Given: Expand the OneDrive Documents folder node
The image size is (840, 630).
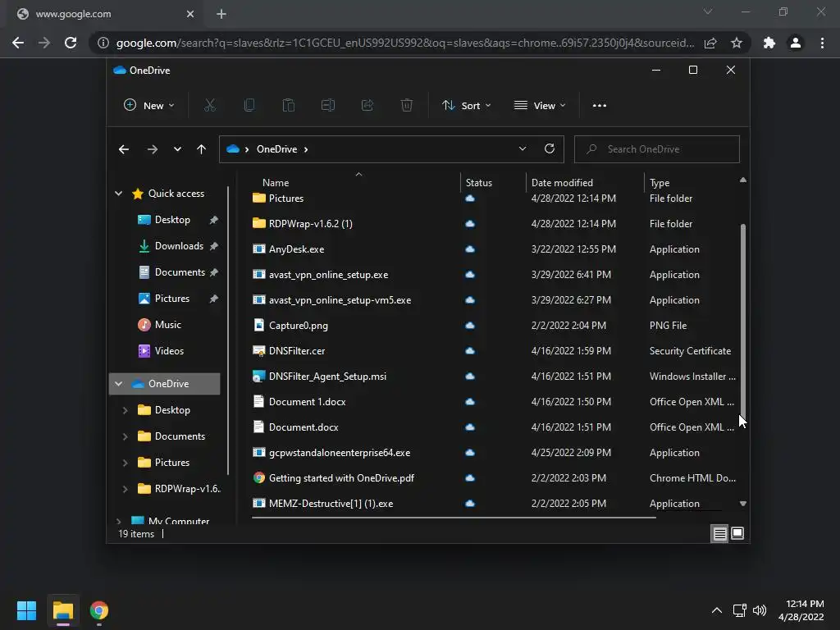Looking at the screenshot, I should pyautogui.click(x=126, y=436).
